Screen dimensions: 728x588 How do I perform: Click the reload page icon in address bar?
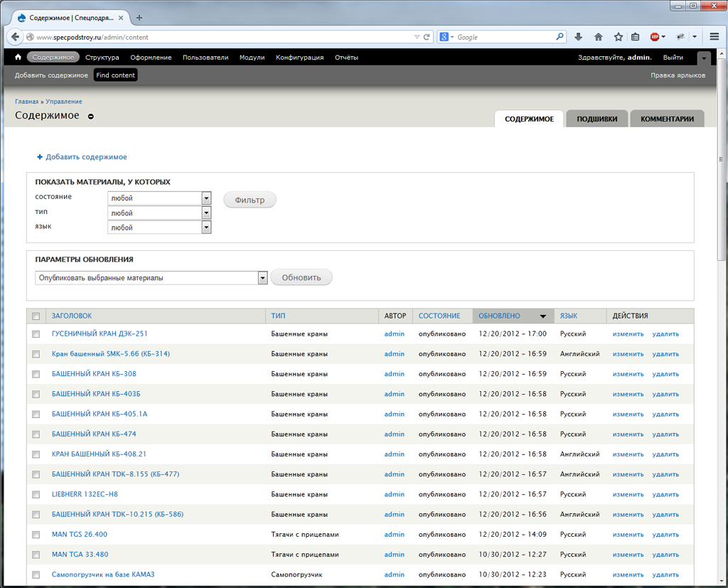[x=427, y=37]
